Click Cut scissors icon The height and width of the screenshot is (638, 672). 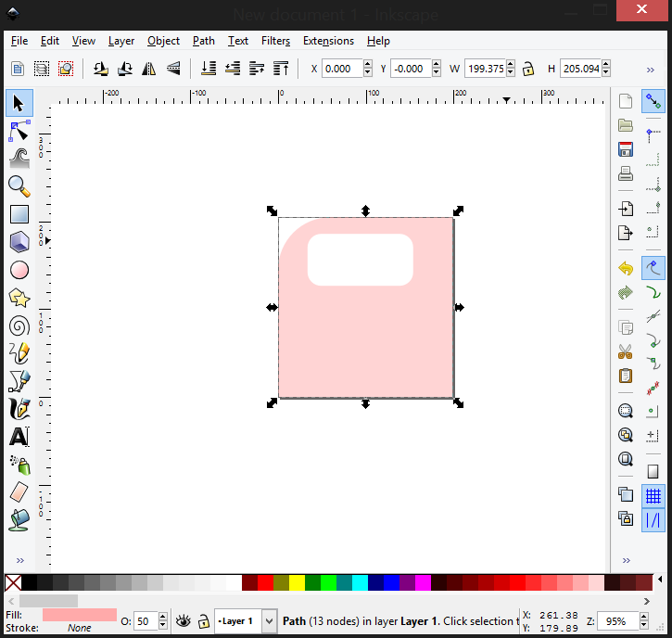click(626, 351)
